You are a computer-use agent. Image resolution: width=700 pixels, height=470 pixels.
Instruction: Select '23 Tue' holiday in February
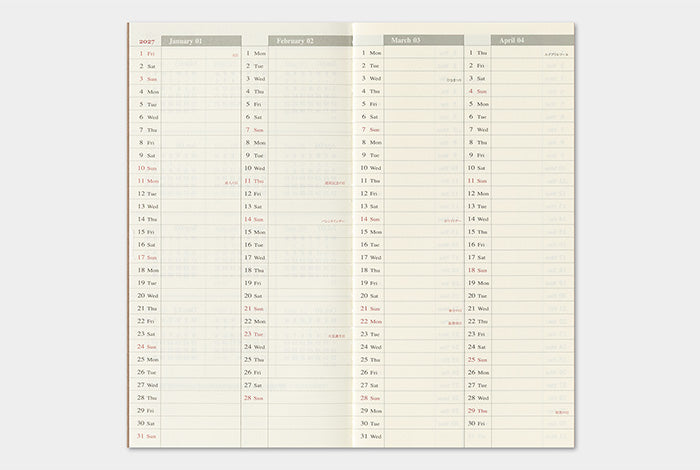point(254,334)
